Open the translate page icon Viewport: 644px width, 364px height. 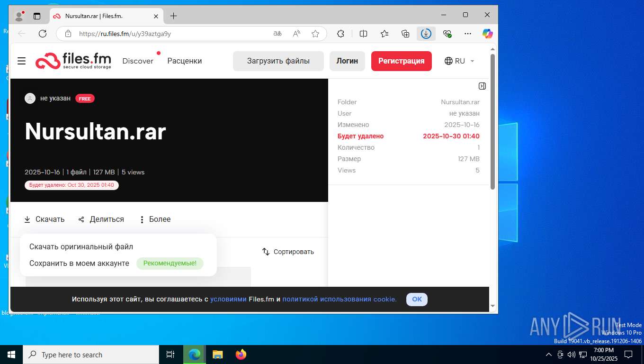(277, 34)
